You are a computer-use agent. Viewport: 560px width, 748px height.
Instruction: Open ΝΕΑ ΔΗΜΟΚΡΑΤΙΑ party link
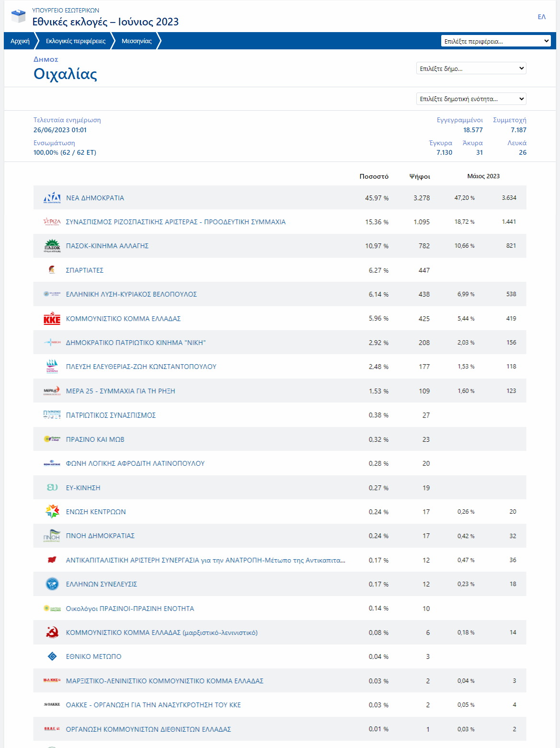pos(95,198)
